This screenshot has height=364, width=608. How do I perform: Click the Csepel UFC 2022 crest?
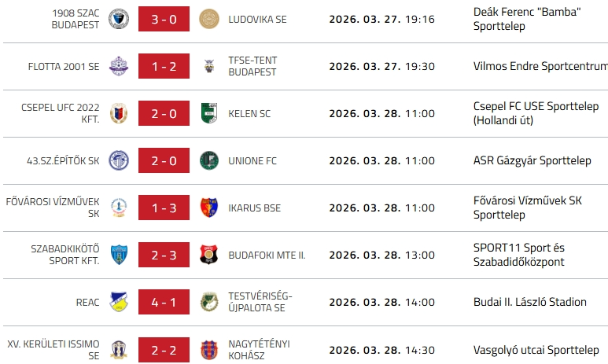tap(119, 114)
